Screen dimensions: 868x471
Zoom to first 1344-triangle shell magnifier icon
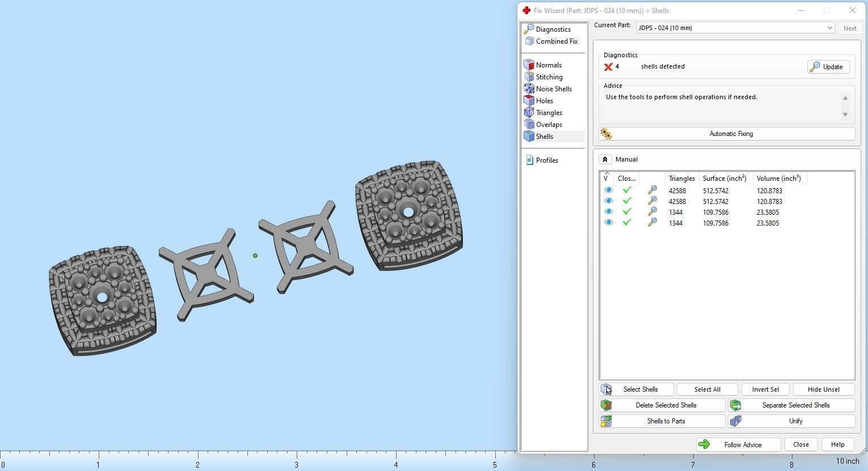652,212
